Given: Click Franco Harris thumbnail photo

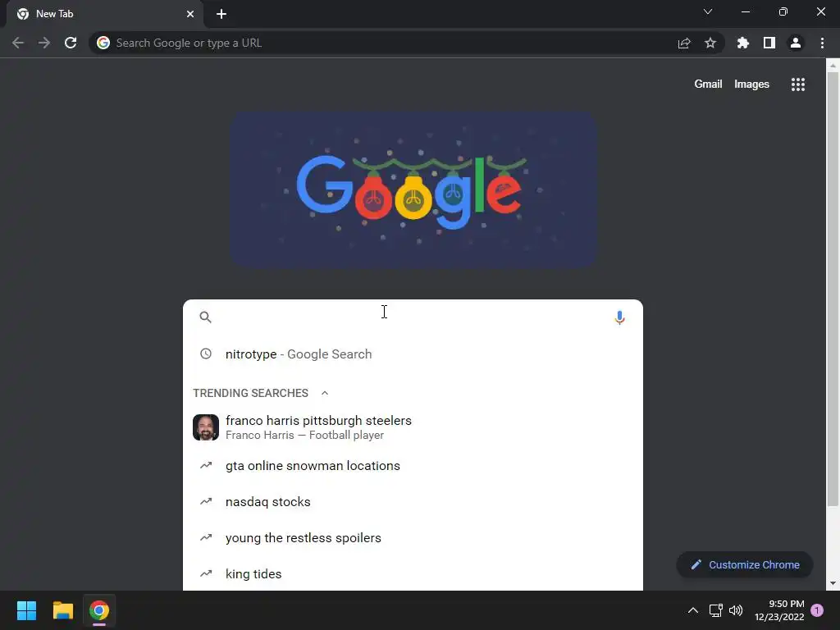Looking at the screenshot, I should pyautogui.click(x=206, y=427).
